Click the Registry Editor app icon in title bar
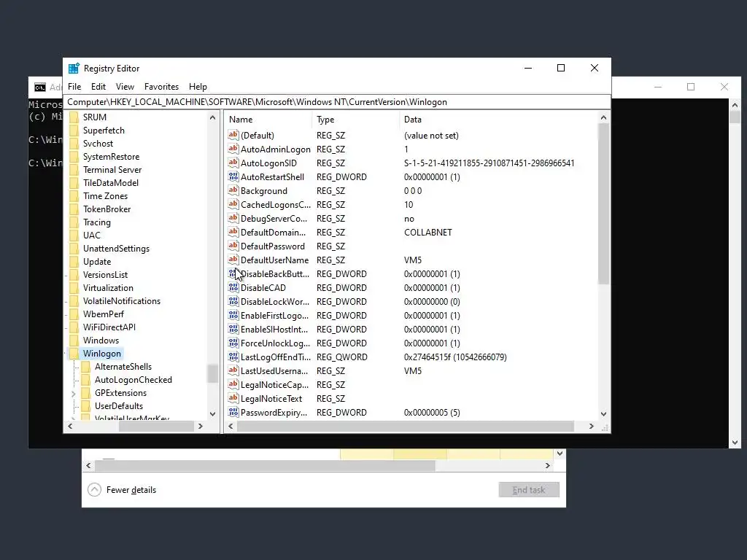Viewport: 747px width, 560px height. pos(74,68)
